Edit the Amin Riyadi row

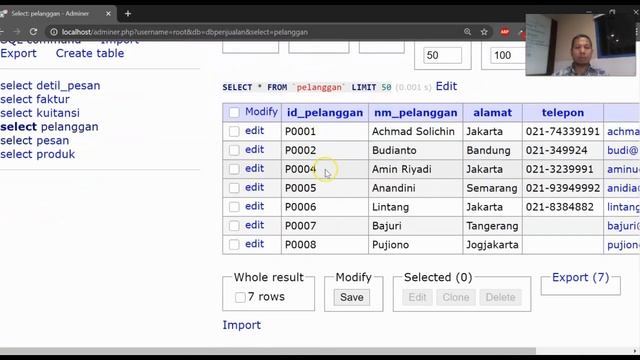click(254, 168)
